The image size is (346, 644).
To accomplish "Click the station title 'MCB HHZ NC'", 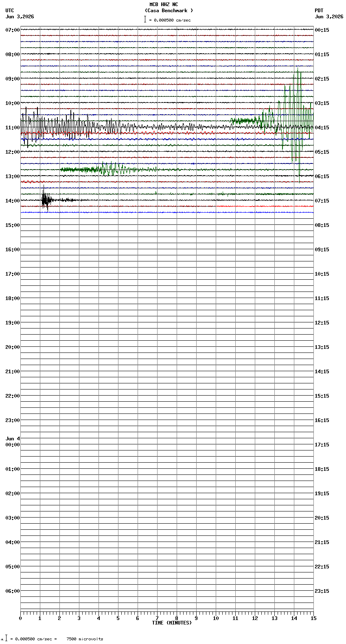I will tap(164, 4).
